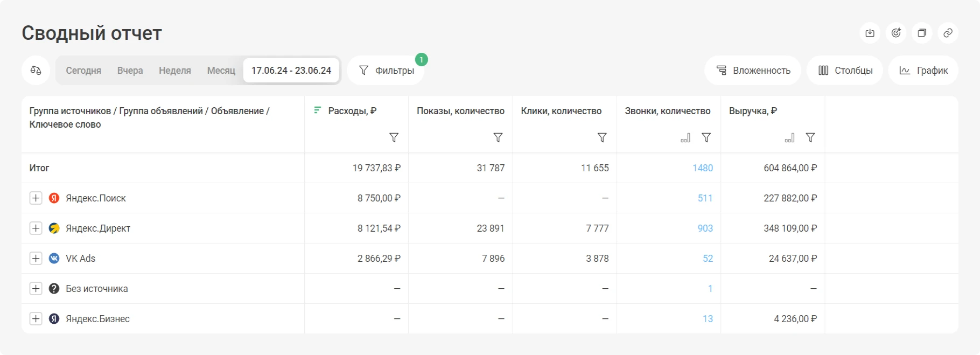Click the Итог row label

39,168
